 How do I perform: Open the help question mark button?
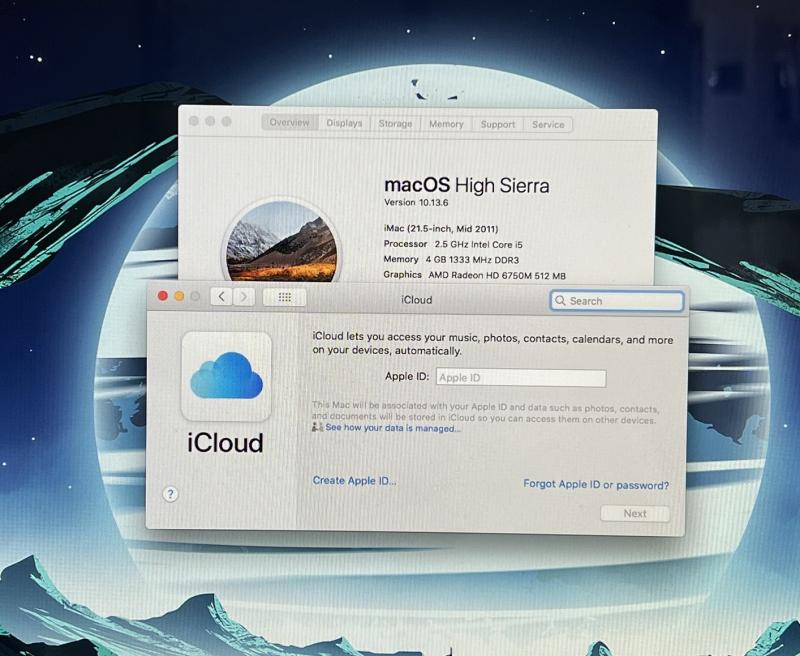tap(170, 494)
